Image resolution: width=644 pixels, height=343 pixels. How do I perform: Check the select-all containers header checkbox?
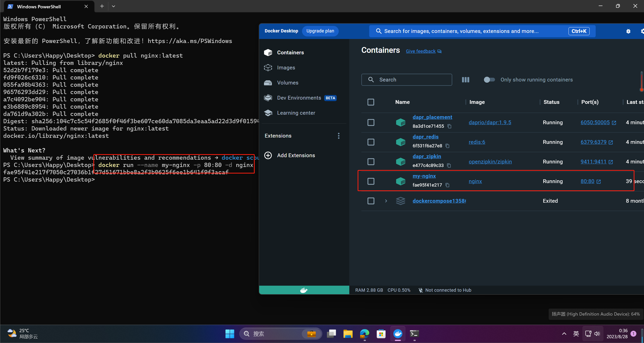point(371,102)
